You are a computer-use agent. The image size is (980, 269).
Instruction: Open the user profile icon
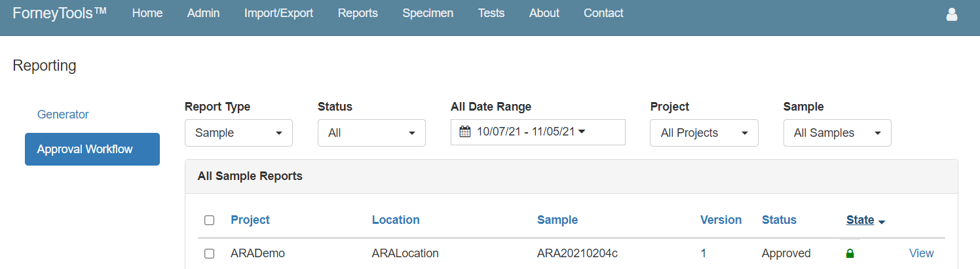click(x=952, y=14)
